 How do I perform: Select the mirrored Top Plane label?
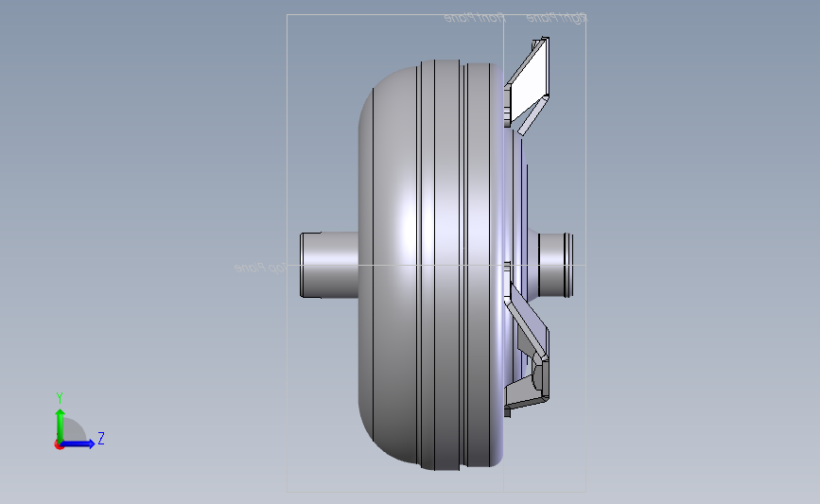point(260,268)
